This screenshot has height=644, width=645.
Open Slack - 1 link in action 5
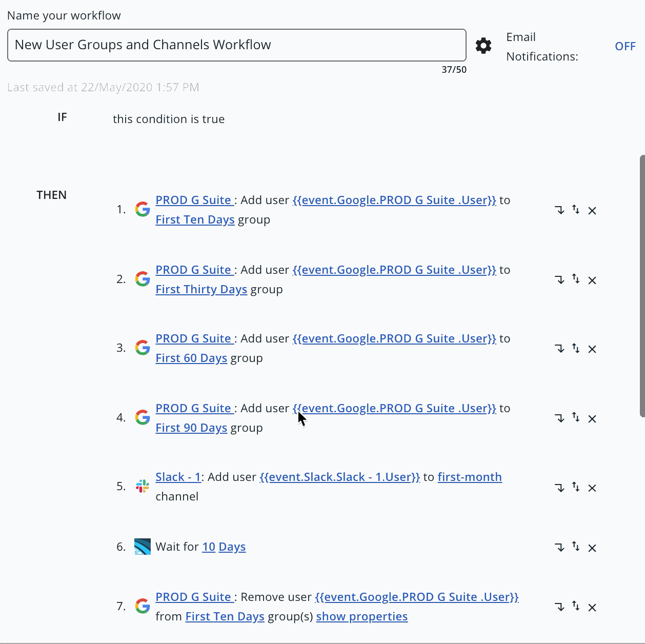[178, 477]
